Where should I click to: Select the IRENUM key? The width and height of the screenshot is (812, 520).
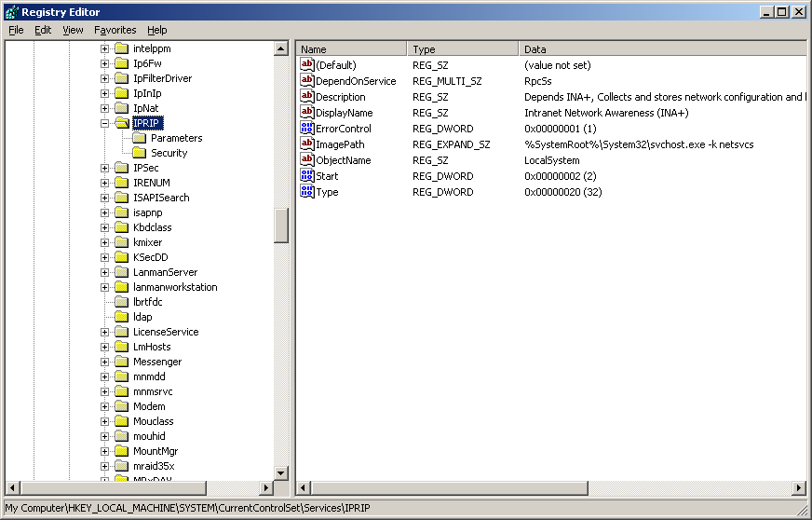(151, 183)
